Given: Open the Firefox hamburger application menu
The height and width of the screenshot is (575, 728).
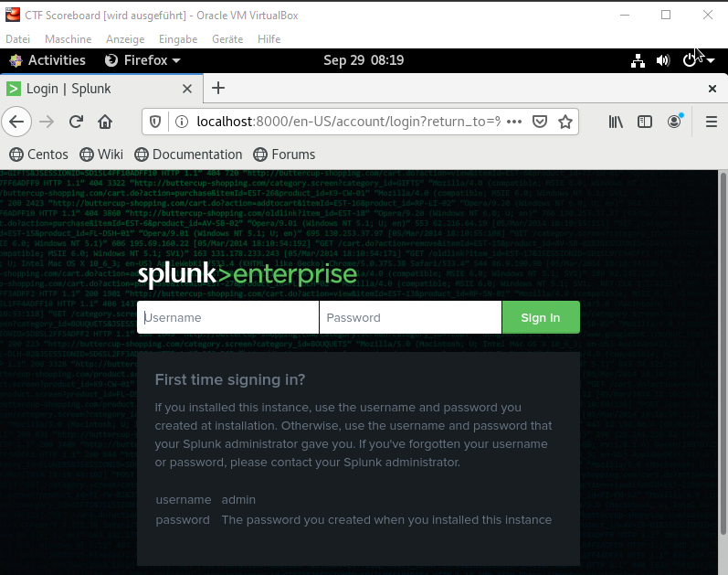Looking at the screenshot, I should coord(712,122).
